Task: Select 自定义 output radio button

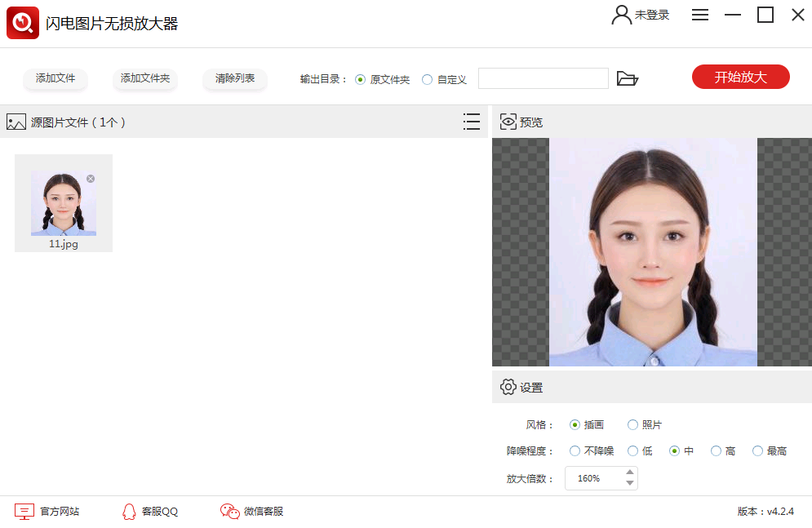Action: point(428,79)
